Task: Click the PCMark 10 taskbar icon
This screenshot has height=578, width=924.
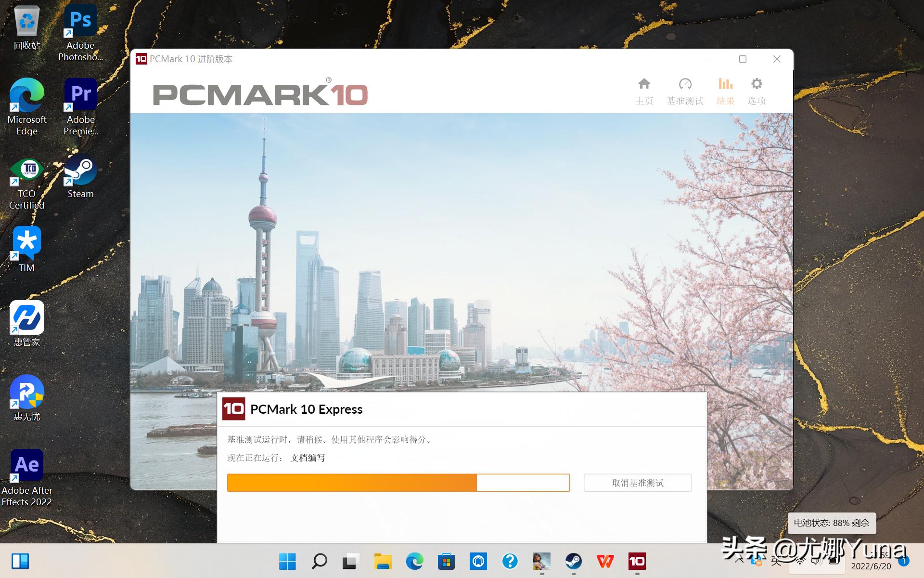Action: click(x=637, y=561)
